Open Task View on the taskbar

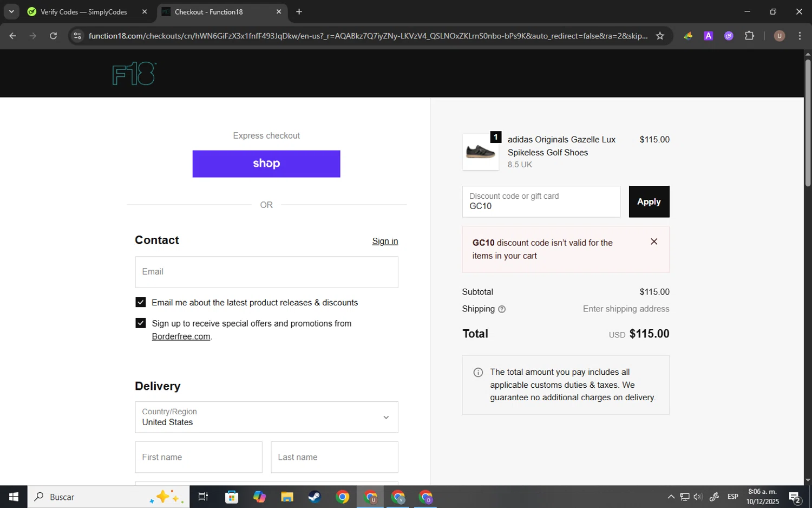click(204, 497)
